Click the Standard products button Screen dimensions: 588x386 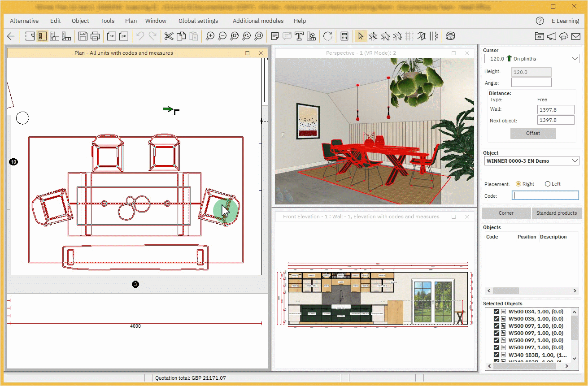pyautogui.click(x=556, y=213)
